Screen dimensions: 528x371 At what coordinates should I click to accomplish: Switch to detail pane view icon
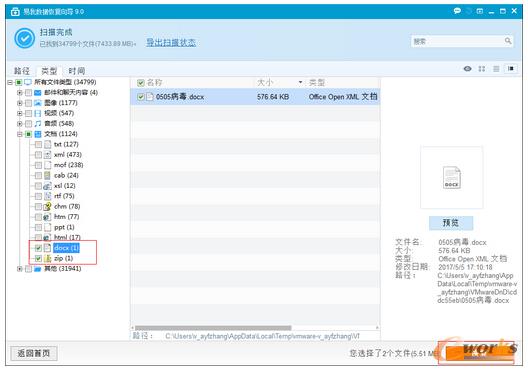pyautogui.click(x=511, y=69)
